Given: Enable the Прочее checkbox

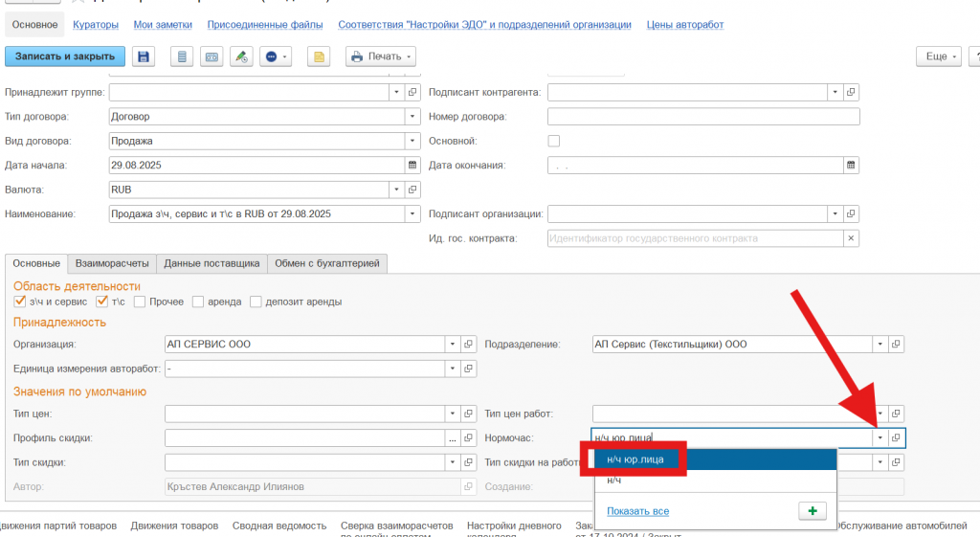Looking at the screenshot, I should pos(140,302).
